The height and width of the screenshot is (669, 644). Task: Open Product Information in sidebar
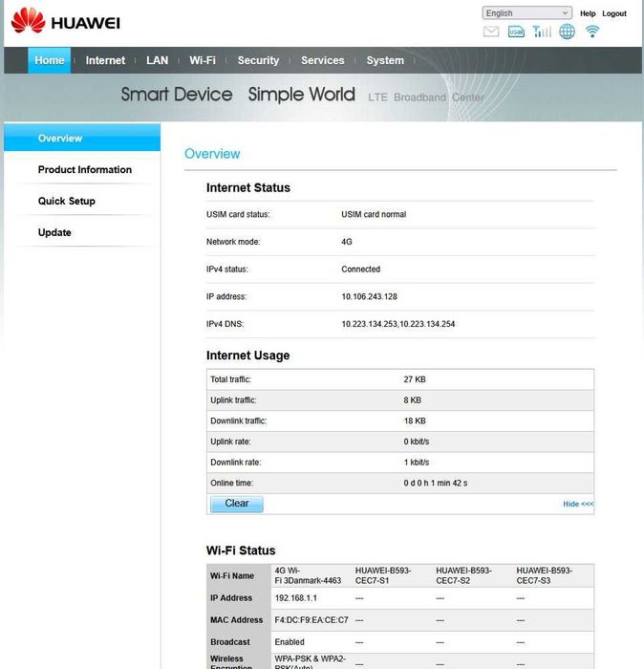[x=85, y=169]
